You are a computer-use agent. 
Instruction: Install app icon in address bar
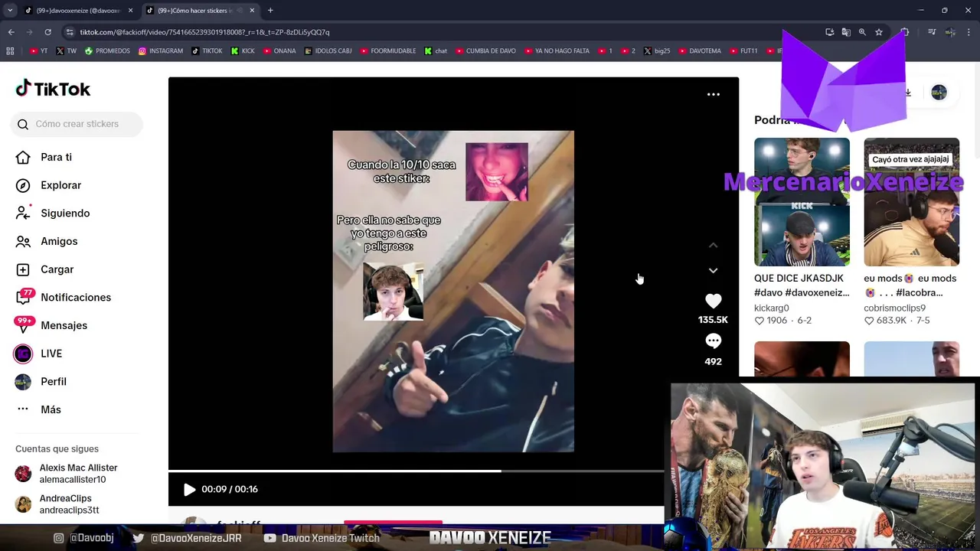[830, 32]
